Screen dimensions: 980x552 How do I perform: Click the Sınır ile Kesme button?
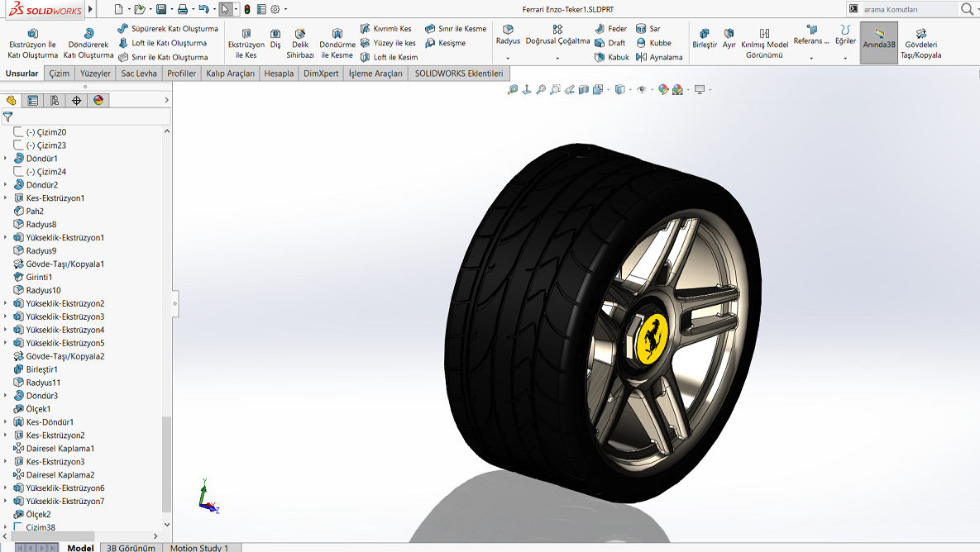tap(455, 29)
